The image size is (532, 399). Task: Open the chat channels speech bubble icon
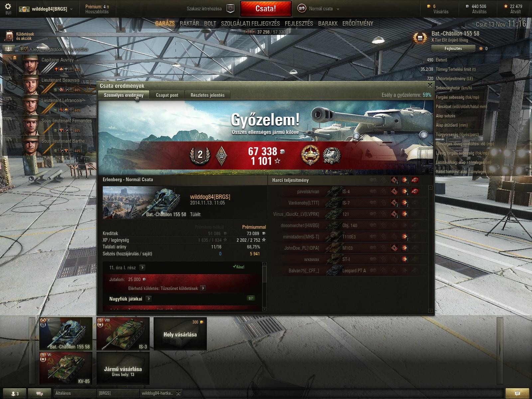[39, 393]
